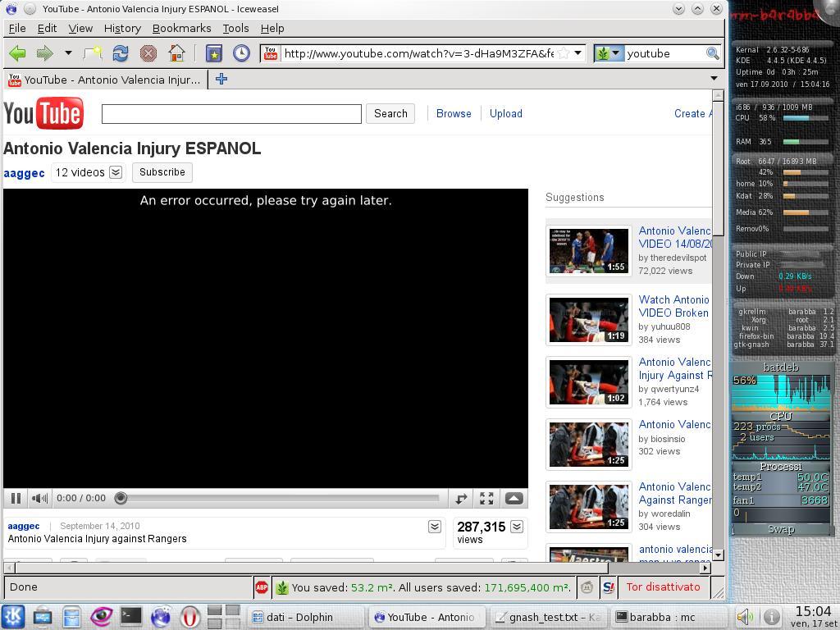The width and height of the screenshot is (840, 630).
Task: Toggle the Tor disattivato status button
Action: click(663, 587)
